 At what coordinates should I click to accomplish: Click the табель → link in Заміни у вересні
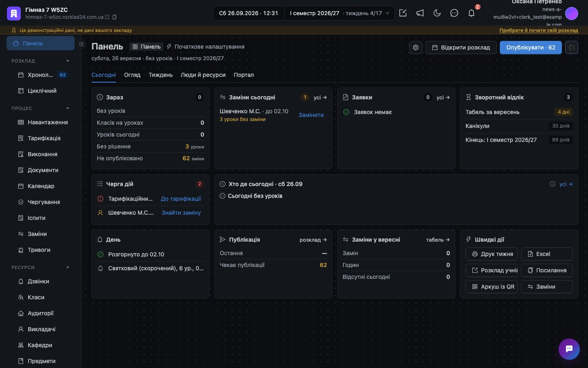tap(438, 240)
